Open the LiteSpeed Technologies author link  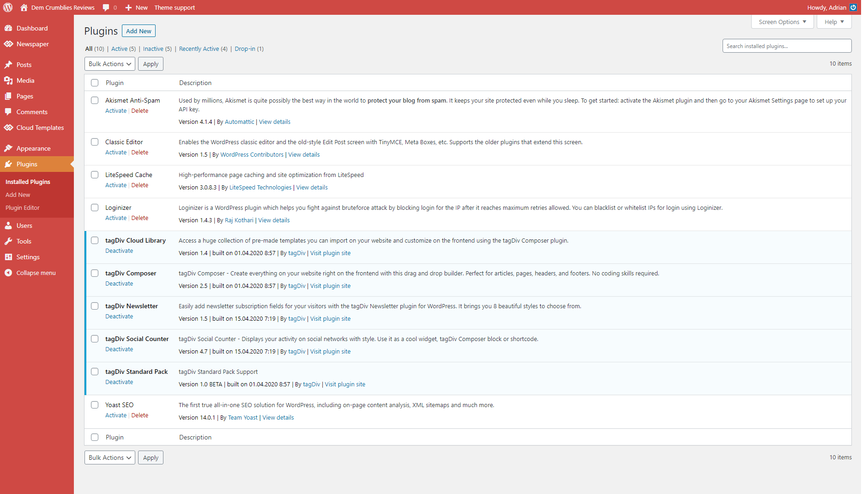(x=260, y=187)
